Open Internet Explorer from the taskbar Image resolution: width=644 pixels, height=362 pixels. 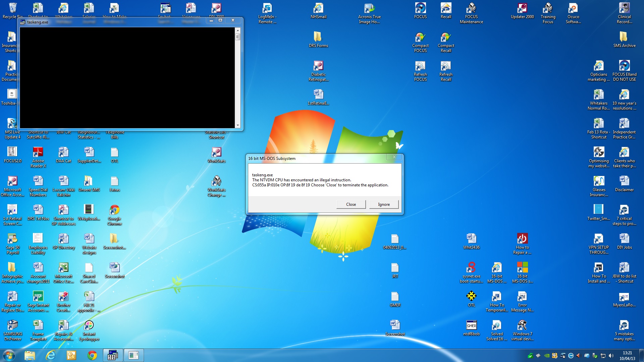pyautogui.click(x=51, y=355)
